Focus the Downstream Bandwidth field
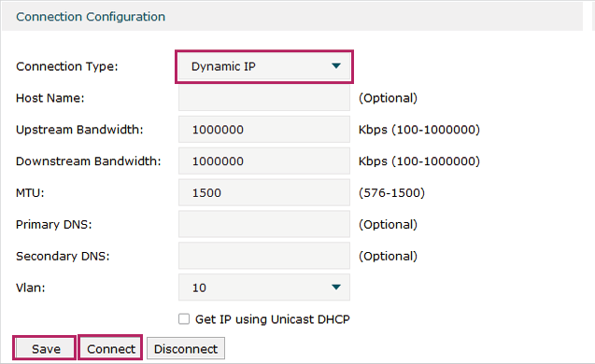The height and width of the screenshot is (364, 595). (264, 161)
